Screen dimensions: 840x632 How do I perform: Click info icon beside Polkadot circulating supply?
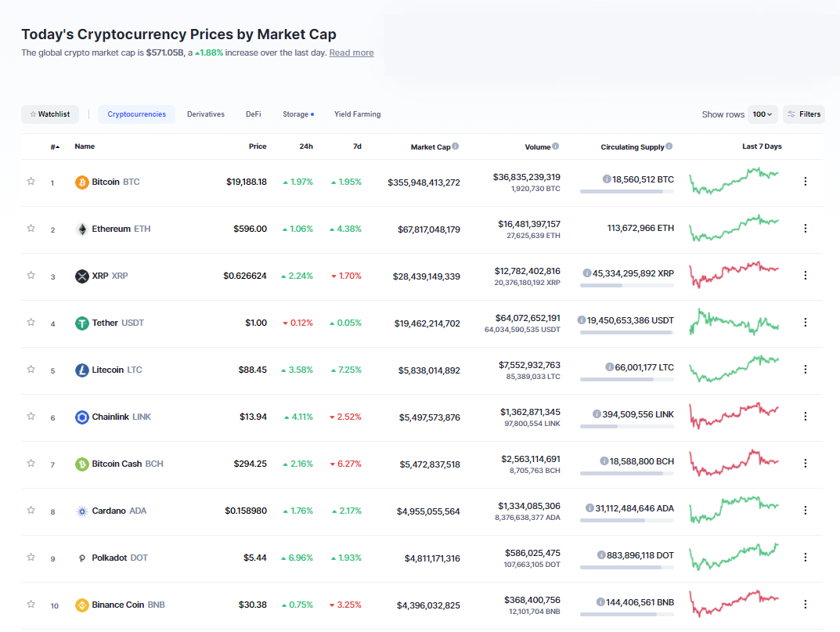pyautogui.click(x=601, y=554)
